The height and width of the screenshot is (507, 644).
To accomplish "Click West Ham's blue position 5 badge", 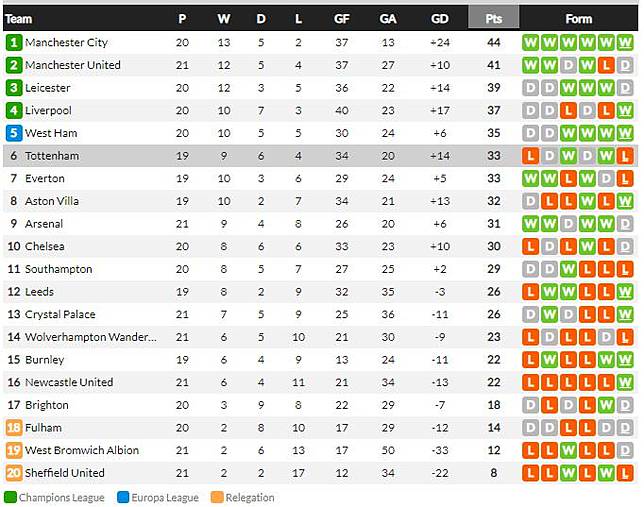I will pyautogui.click(x=13, y=133).
